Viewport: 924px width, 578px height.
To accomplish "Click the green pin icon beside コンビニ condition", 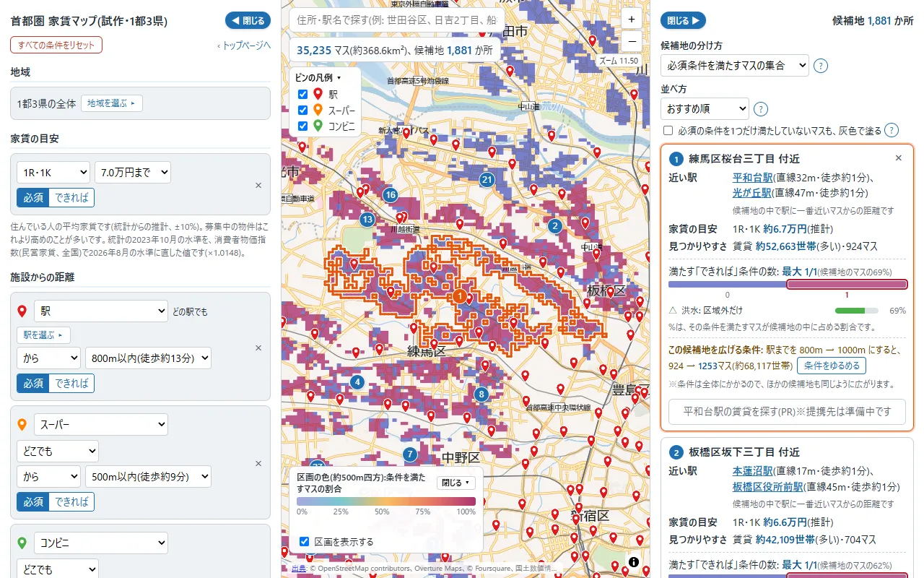I will tap(22, 543).
